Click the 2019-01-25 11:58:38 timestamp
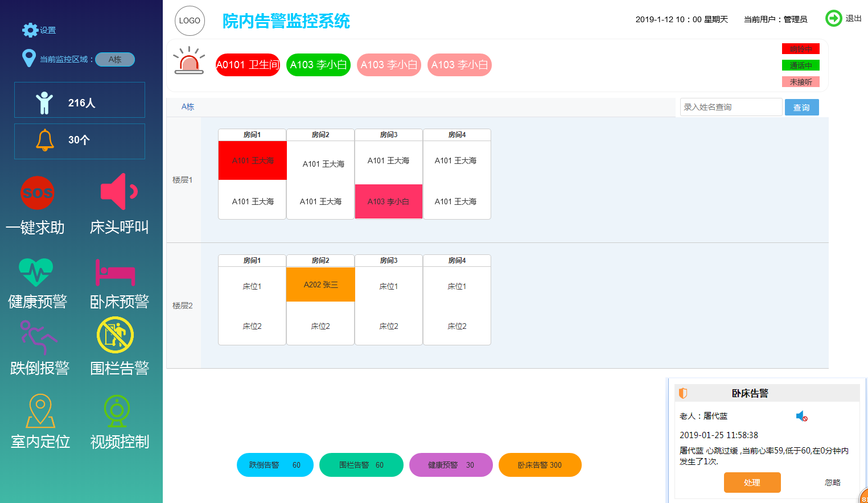The height and width of the screenshot is (503, 868). pos(719,435)
